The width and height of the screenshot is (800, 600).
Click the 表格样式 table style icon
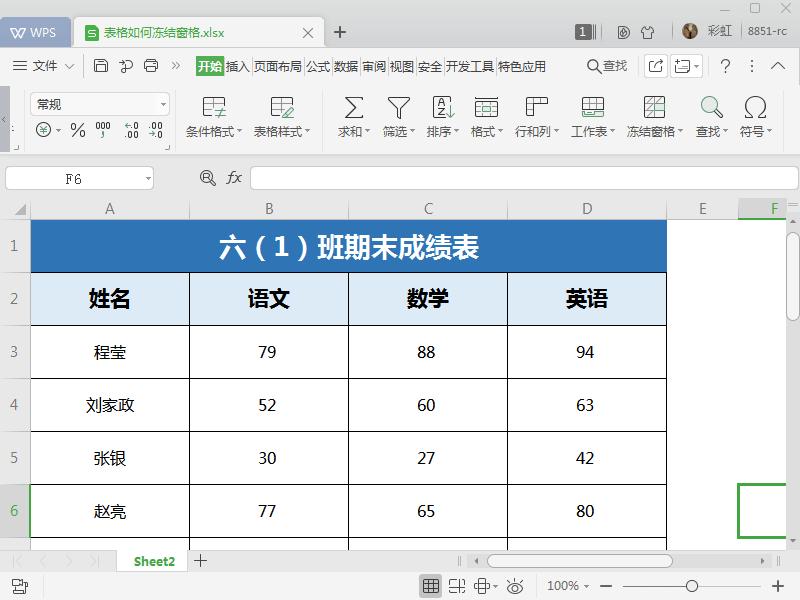(x=281, y=110)
